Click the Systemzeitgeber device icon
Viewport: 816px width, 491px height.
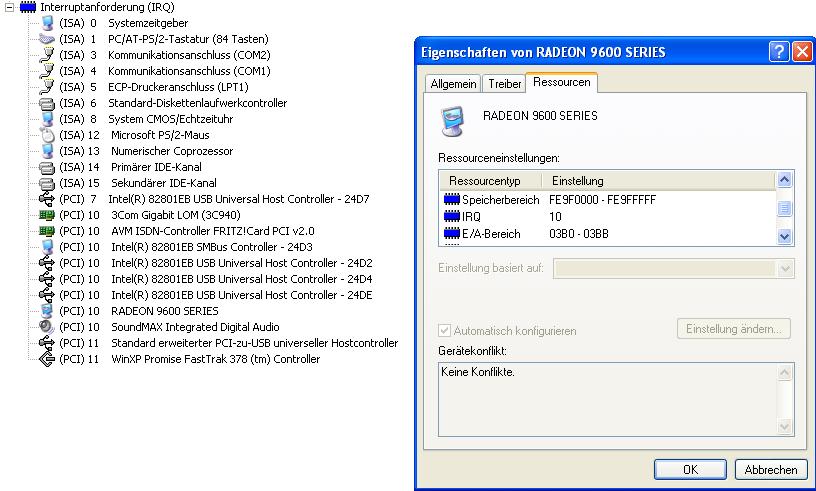pyautogui.click(x=47, y=23)
